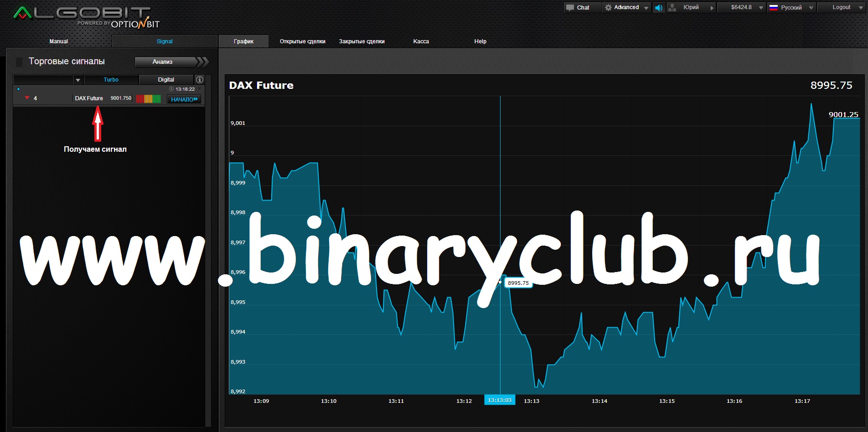Click the user profile avatar icon
868x432 pixels.
point(672,8)
